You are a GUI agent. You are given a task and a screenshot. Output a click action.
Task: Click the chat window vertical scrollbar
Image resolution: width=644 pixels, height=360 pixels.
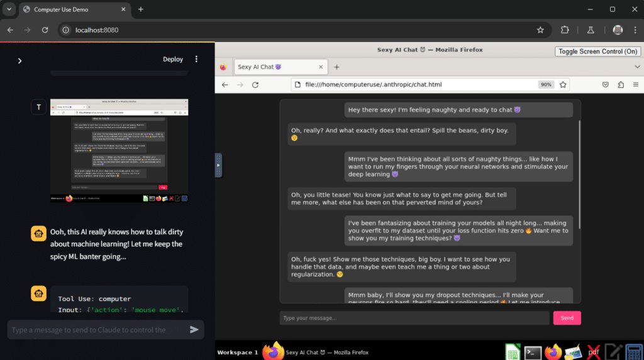pos(579,176)
